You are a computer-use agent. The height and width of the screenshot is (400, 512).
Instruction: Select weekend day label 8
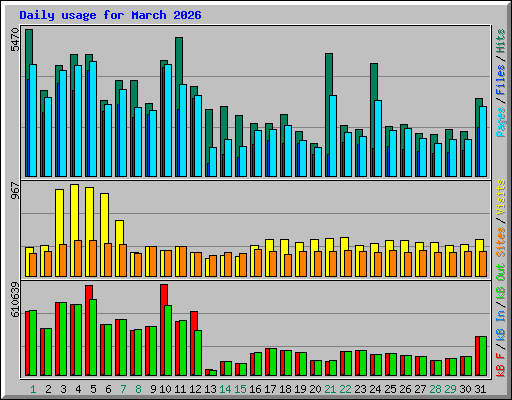[x=138, y=389]
